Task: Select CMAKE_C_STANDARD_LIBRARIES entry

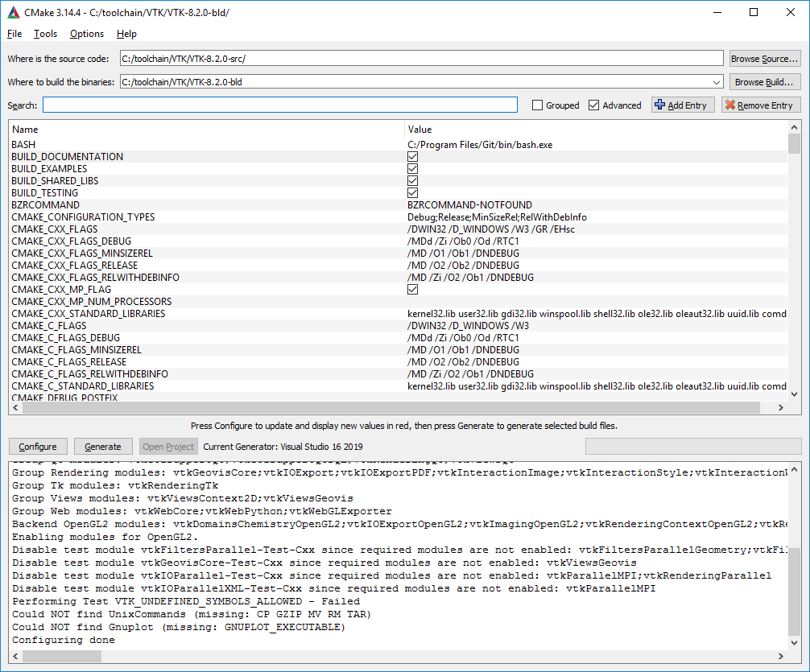Action: tap(83, 385)
